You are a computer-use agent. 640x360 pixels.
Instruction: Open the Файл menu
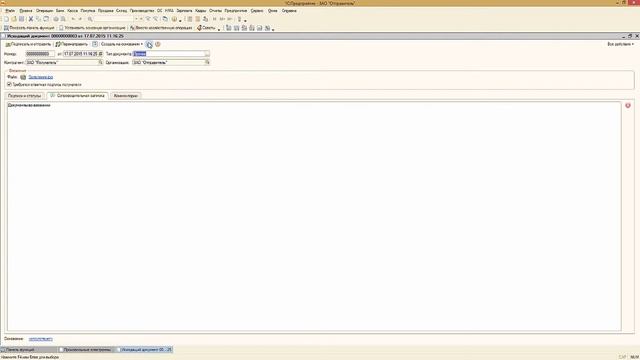click(x=10, y=11)
